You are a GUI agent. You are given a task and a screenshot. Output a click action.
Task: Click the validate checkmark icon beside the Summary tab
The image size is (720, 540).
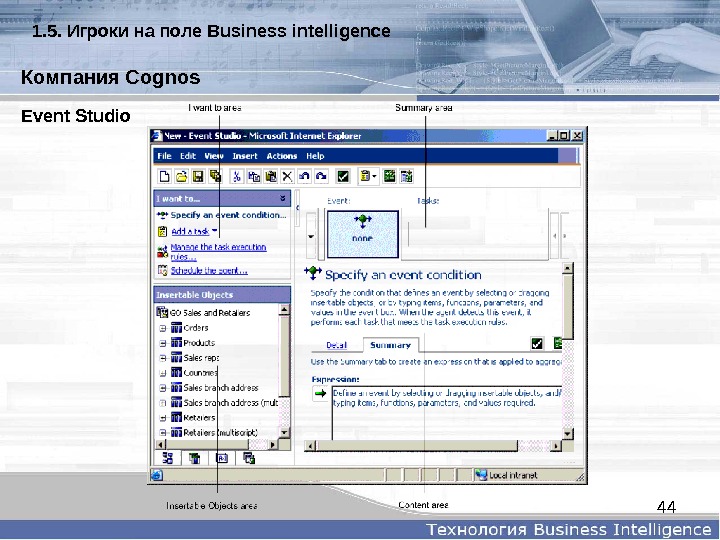click(x=536, y=343)
